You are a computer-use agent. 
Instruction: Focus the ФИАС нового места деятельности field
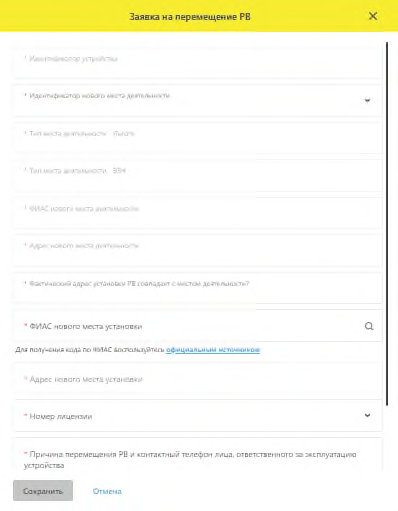pos(198,213)
